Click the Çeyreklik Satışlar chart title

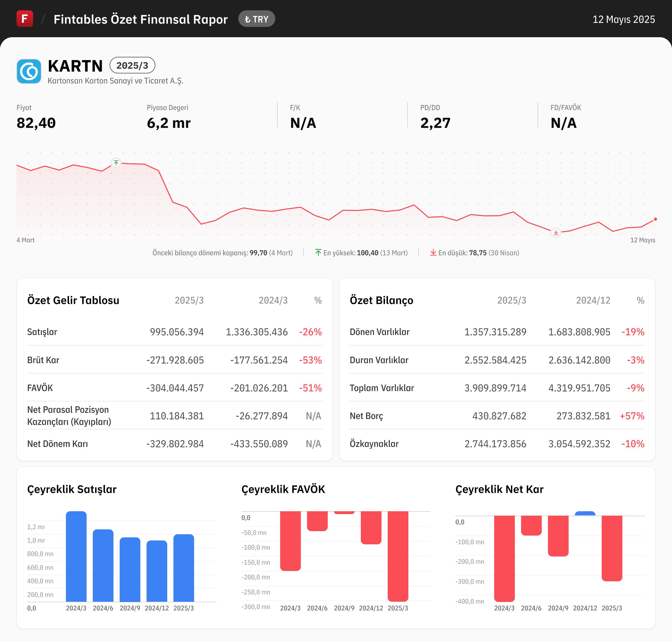(72, 489)
